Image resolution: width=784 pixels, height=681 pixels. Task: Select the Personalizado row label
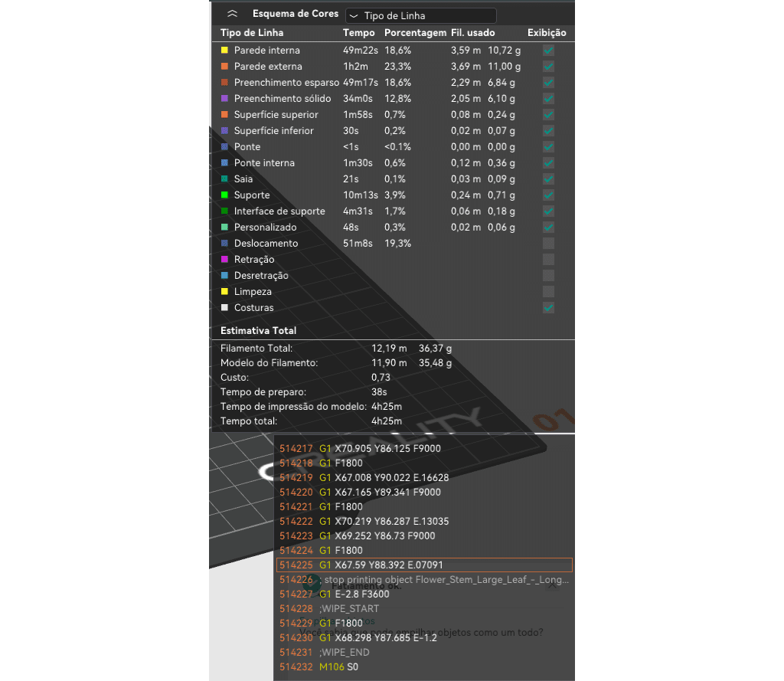(265, 228)
